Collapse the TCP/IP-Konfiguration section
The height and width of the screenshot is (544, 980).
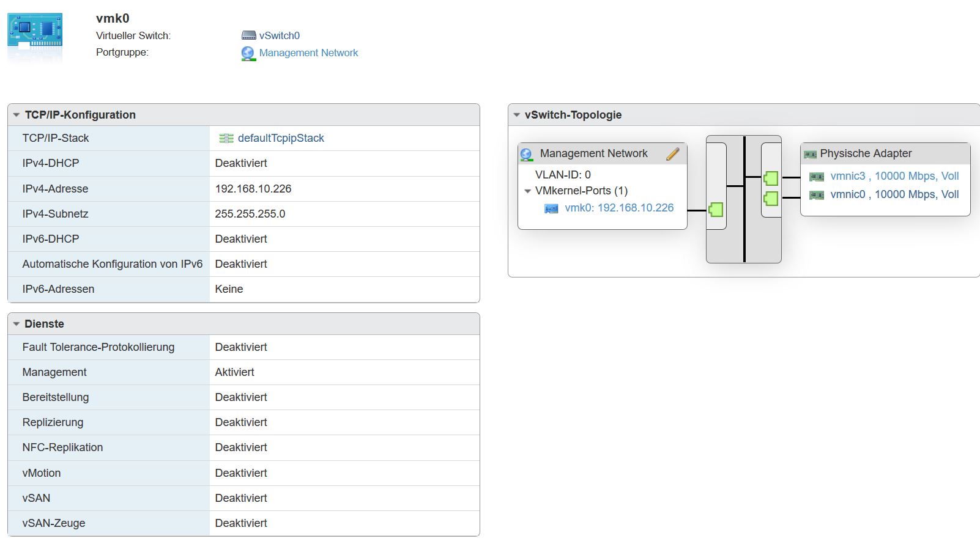(x=17, y=115)
